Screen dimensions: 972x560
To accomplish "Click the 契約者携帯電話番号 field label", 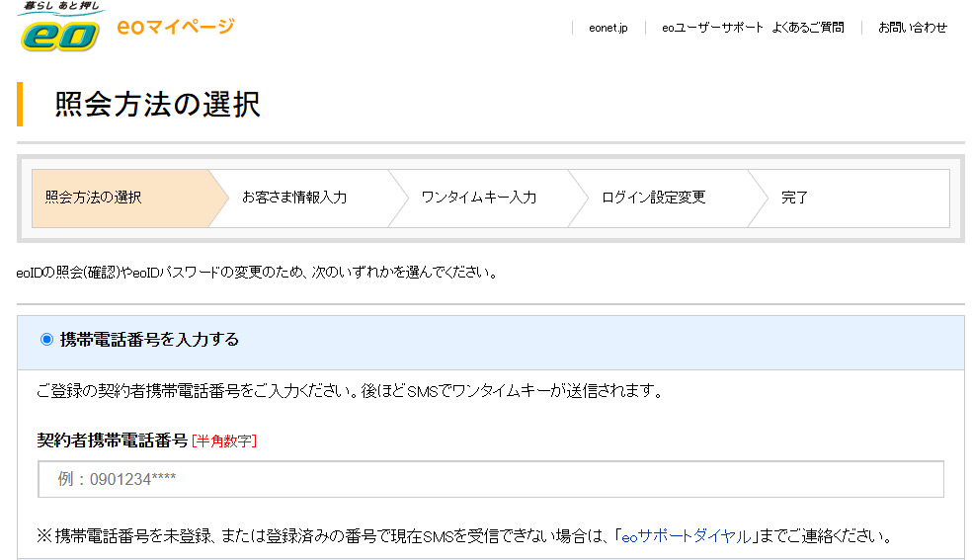I will 112,440.
